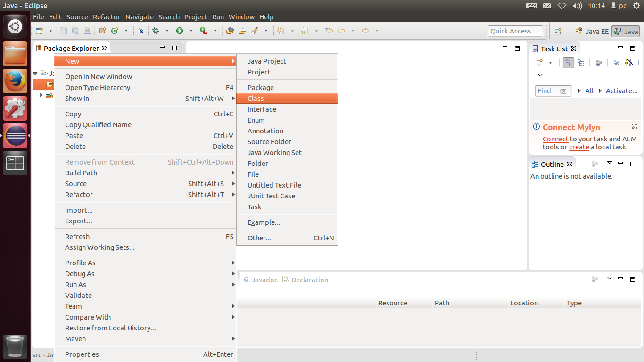
Task: Open Firefox from the Ubuntu launcher
Action: click(15, 82)
